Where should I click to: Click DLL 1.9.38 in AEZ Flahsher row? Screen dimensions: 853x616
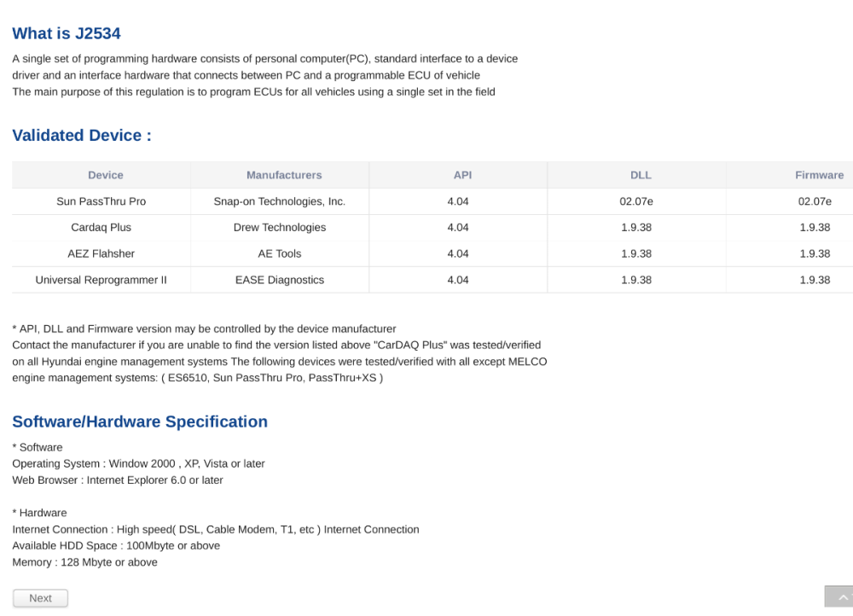636,253
